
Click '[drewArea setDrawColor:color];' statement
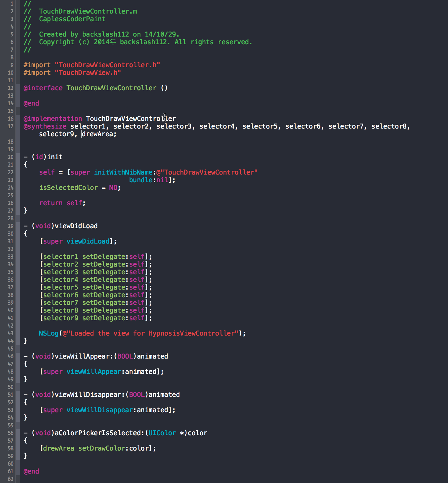pyautogui.click(x=98, y=448)
